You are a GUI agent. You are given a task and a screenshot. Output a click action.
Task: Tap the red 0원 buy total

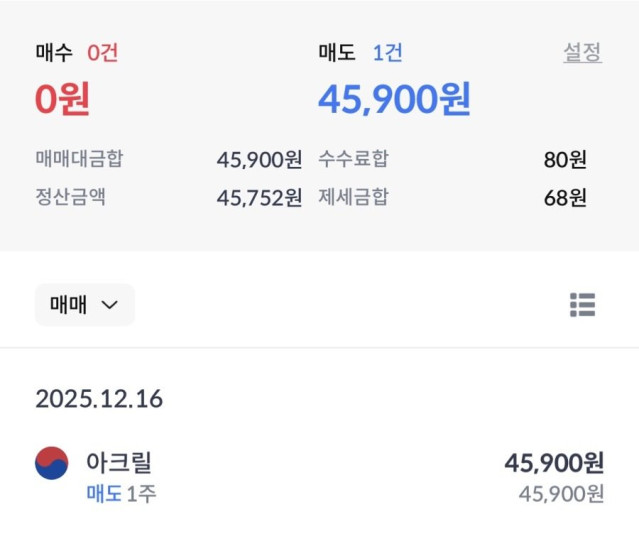tap(62, 99)
